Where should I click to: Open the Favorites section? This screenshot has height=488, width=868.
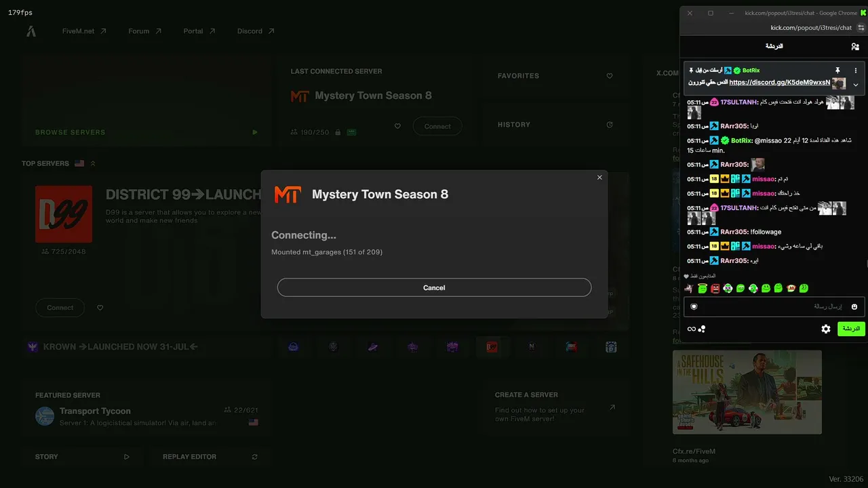(555, 76)
